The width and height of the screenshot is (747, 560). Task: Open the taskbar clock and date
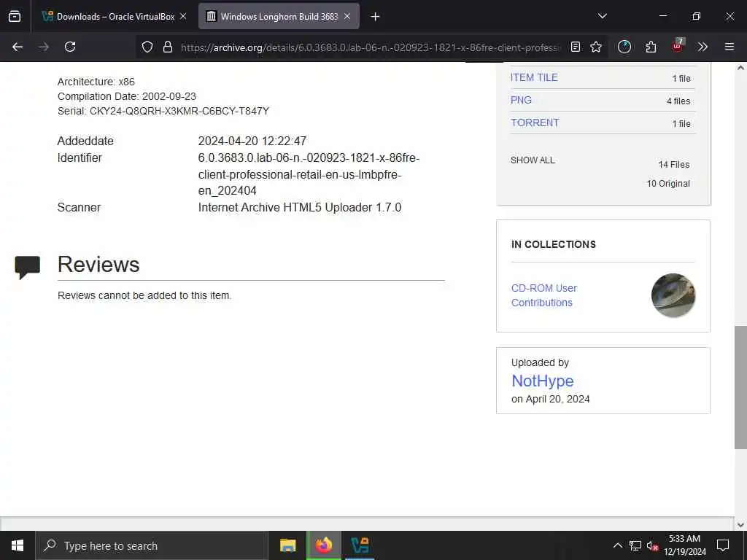684,545
